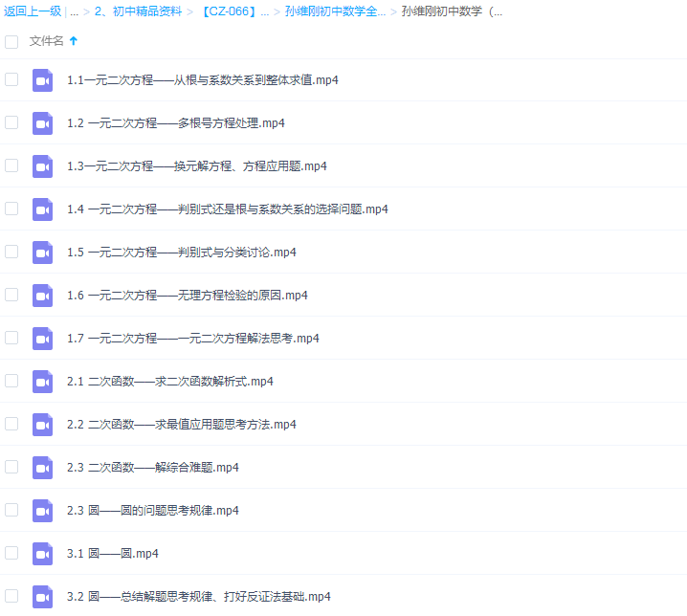Click video icon for 3.2 圆 总结解题思考规律
The width and height of the screenshot is (687, 616).
[42, 597]
